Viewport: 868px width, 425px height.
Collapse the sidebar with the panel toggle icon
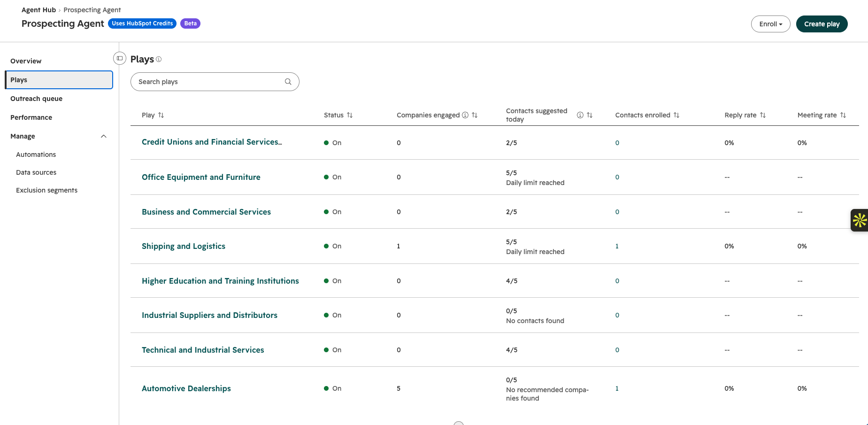coord(120,58)
